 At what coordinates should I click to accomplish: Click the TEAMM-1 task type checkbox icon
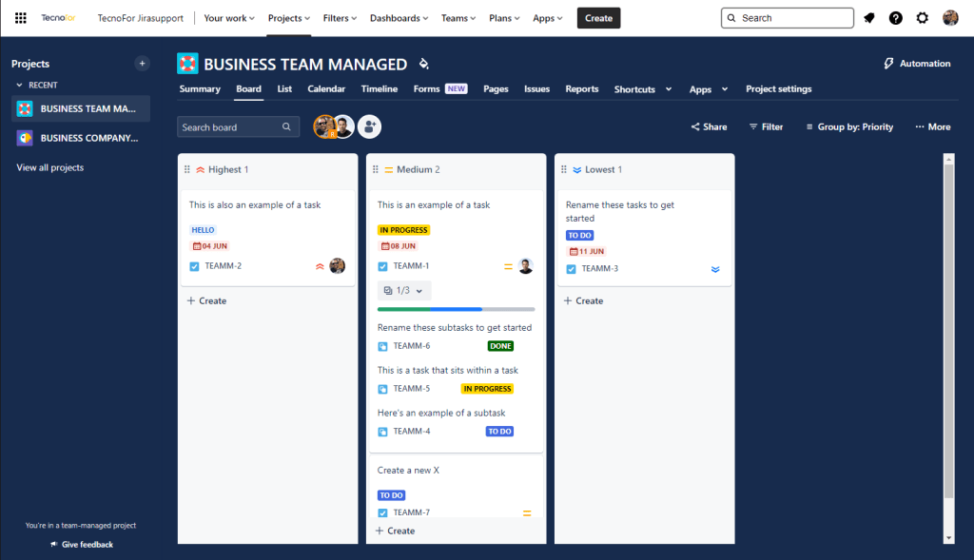[x=382, y=266]
